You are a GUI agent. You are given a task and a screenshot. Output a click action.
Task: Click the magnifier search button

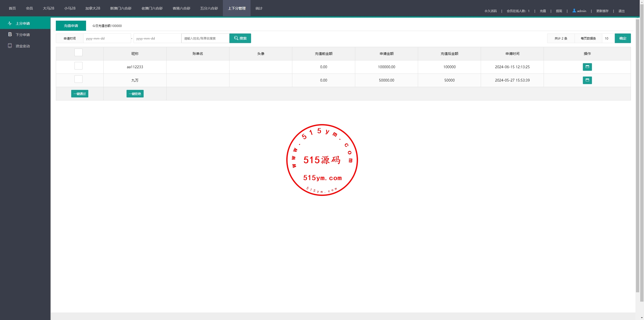[240, 38]
